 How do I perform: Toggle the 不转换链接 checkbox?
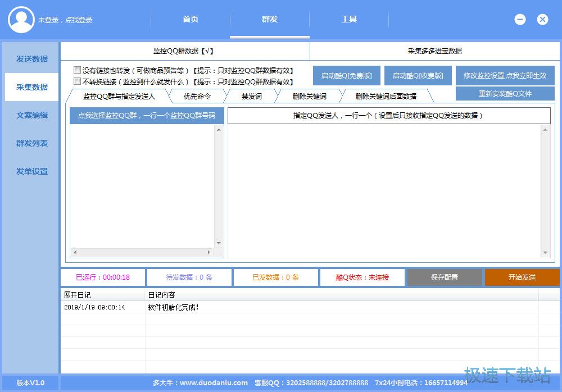(x=77, y=81)
